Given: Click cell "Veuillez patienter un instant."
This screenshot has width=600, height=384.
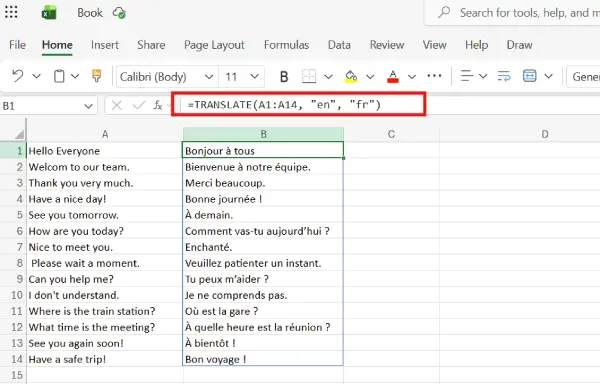Looking at the screenshot, I should click(x=263, y=263).
